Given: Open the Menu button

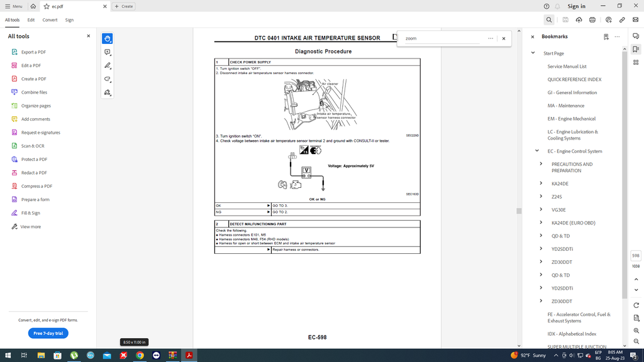Looking at the screenshot, I should pyautogui.click(x=14, y=6).
